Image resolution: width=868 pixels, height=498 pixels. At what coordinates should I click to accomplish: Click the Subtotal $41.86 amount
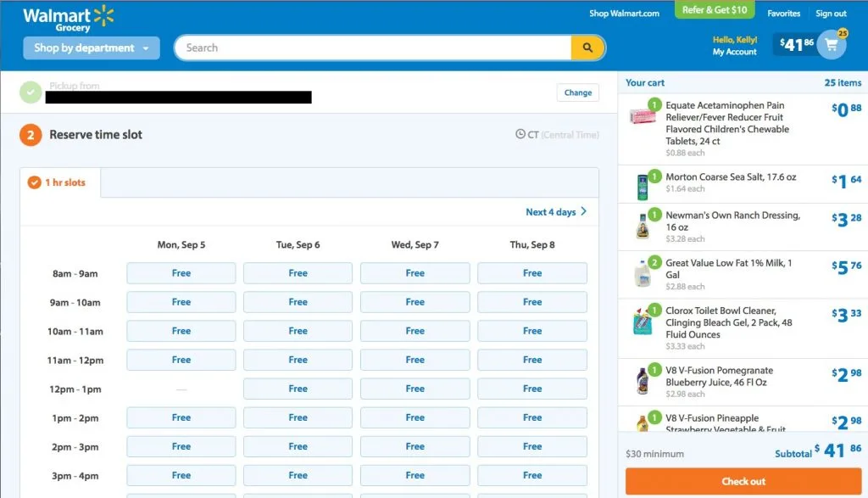tap(838, 450)
